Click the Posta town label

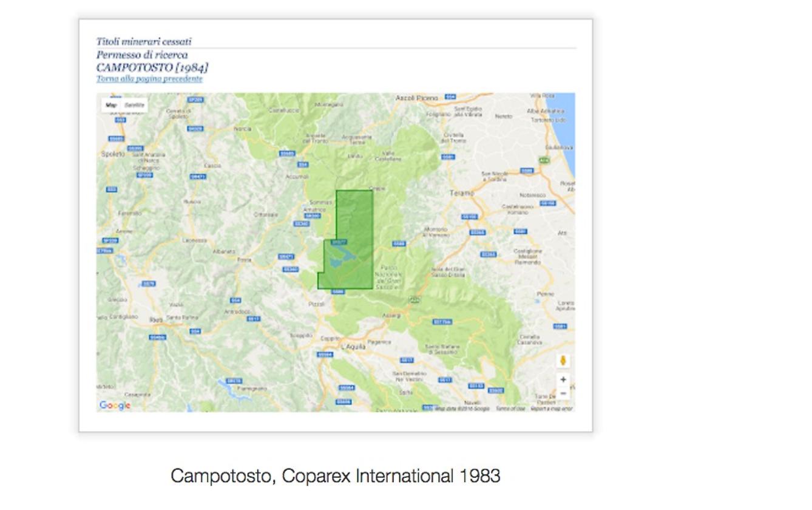tap(244, 260)
